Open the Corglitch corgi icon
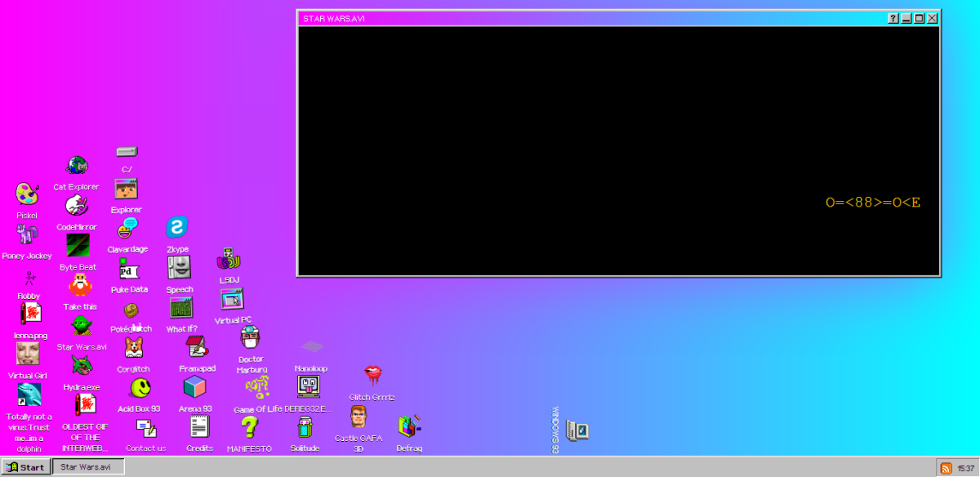 click(133, 348)
